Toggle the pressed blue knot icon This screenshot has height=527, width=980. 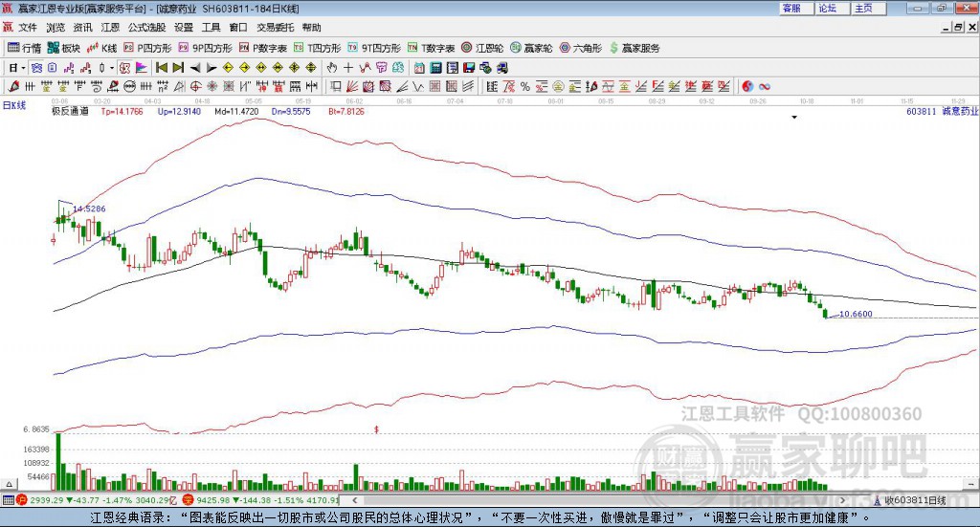[36, 68]
